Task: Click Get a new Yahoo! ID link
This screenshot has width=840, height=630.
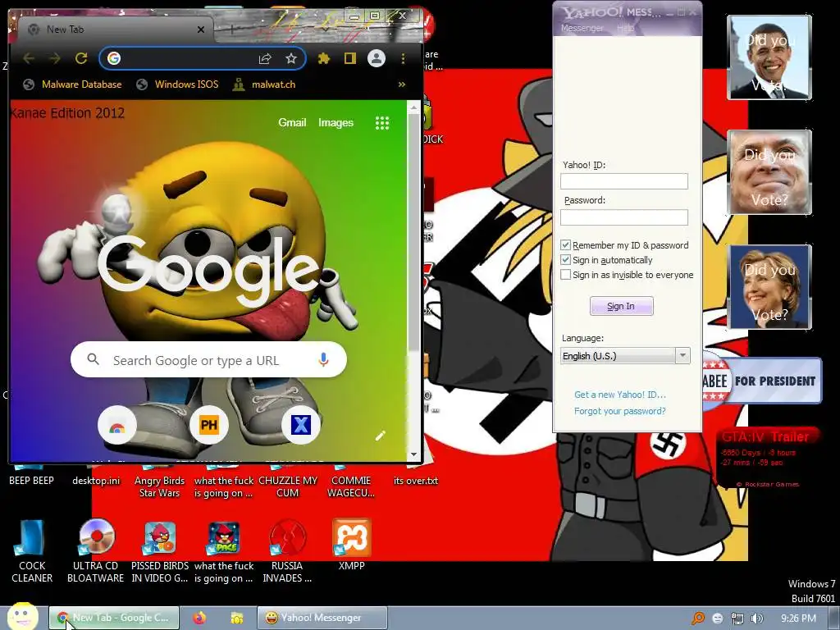Action: (x=620, y=395)
